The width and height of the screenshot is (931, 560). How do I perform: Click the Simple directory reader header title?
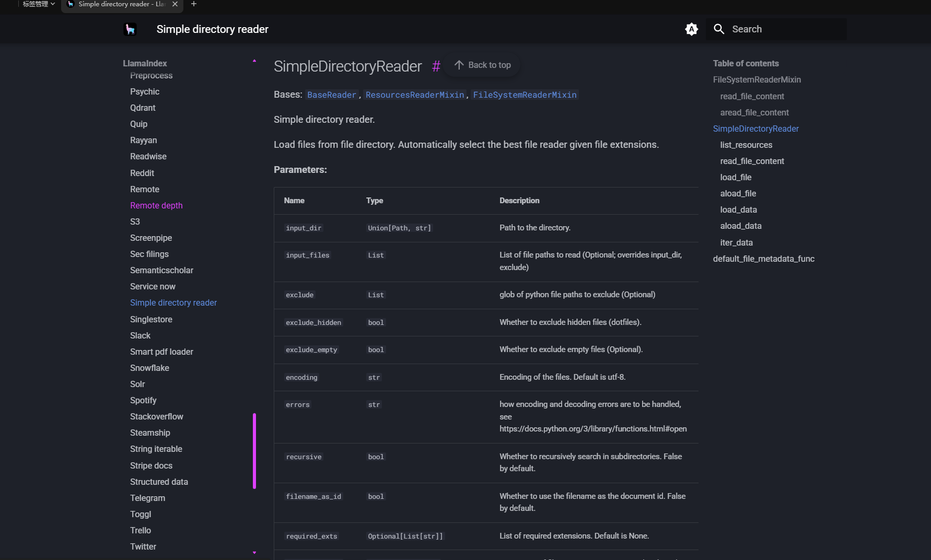point(213,29)
